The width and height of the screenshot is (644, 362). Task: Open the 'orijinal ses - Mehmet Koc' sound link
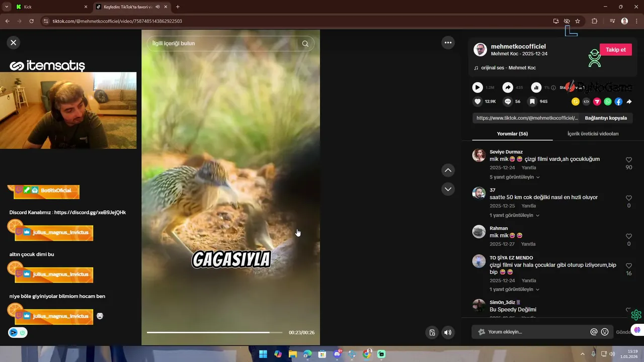(x=508, y=68)
